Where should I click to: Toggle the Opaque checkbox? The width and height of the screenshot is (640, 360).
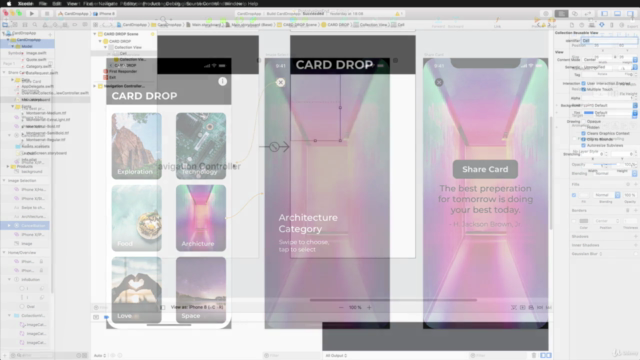583,121
